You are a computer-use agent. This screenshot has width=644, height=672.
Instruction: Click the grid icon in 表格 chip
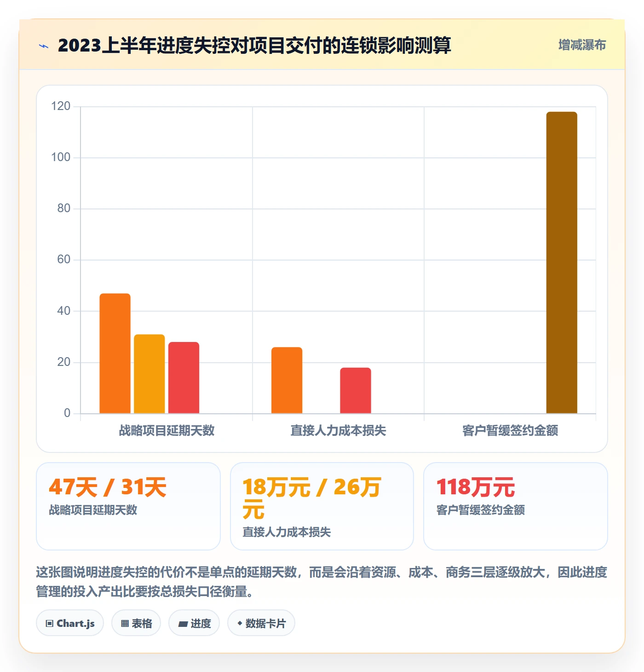[x=125, y=624]
